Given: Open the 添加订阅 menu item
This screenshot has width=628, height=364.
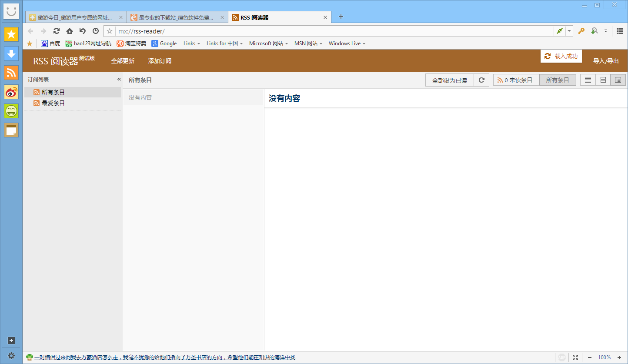Looking at the screenshot, I should 160,61.
